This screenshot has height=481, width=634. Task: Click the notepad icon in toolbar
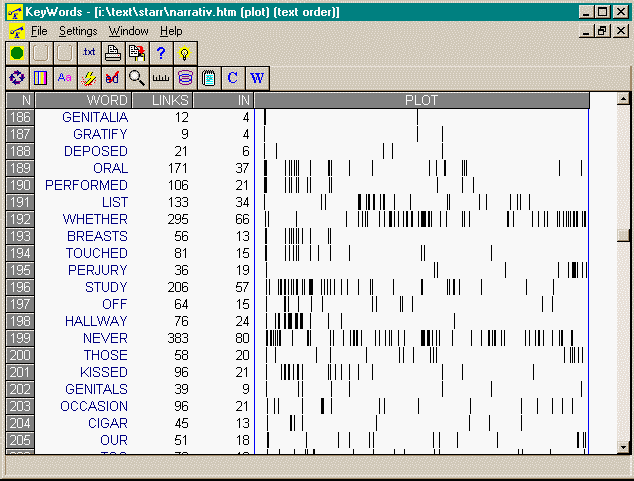(x=209, y=77)
